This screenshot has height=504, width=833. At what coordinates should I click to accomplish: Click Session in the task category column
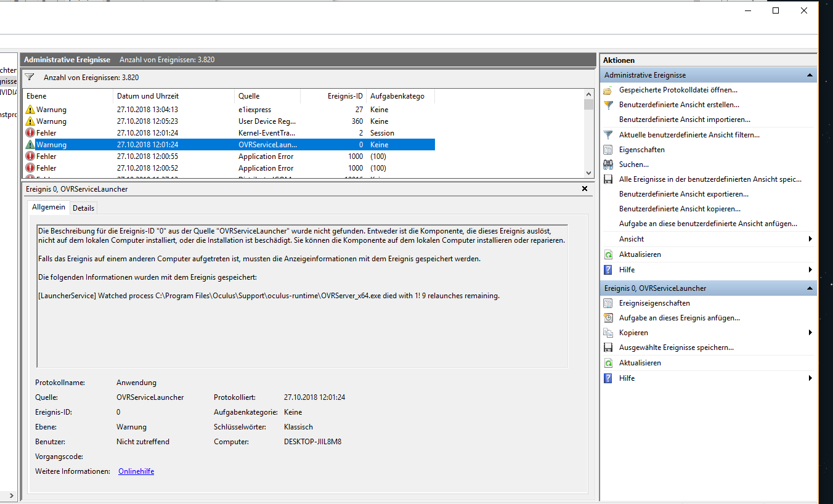click(x=382, y=133)
